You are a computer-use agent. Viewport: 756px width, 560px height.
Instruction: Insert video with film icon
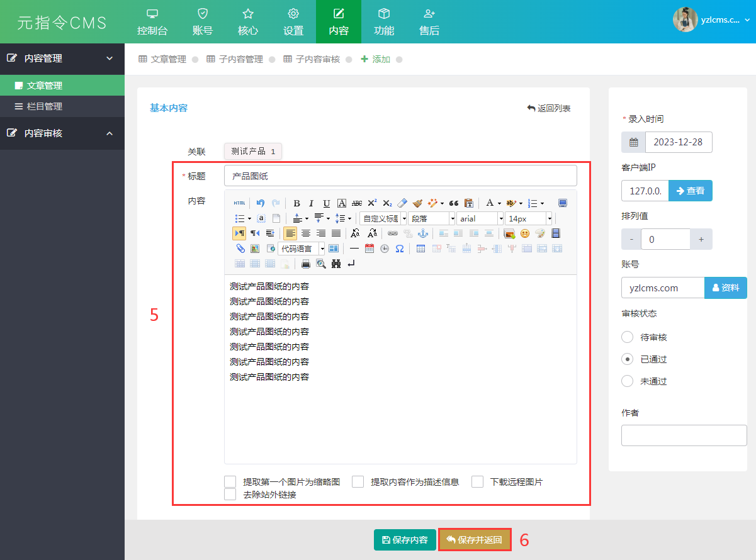pos(555,233)
